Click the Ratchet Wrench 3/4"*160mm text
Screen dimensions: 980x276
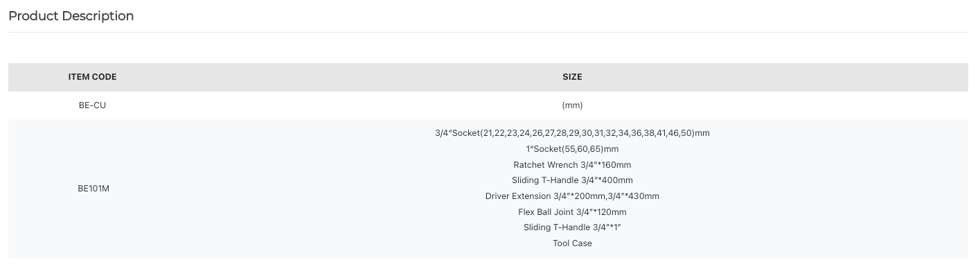(x=572, y=165)
